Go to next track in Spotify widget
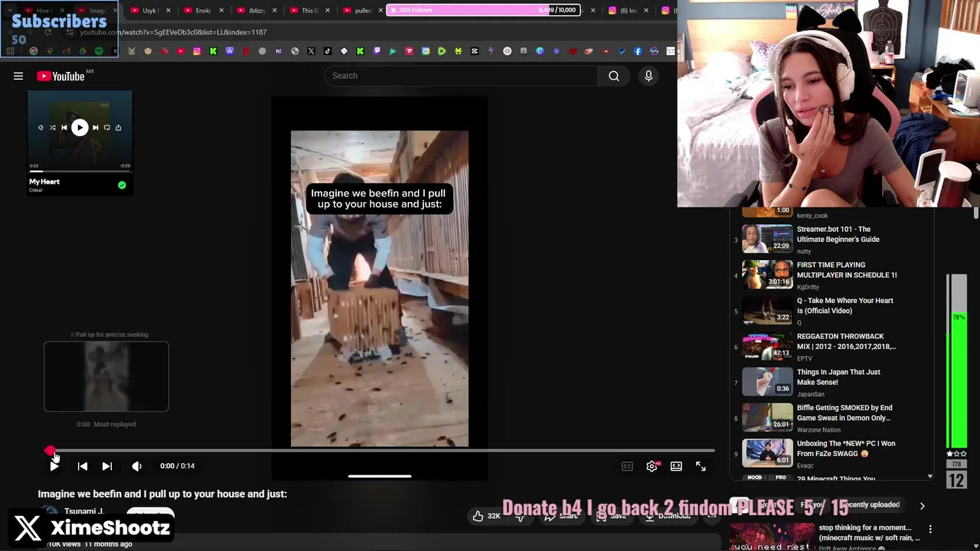 coord(95,128)
